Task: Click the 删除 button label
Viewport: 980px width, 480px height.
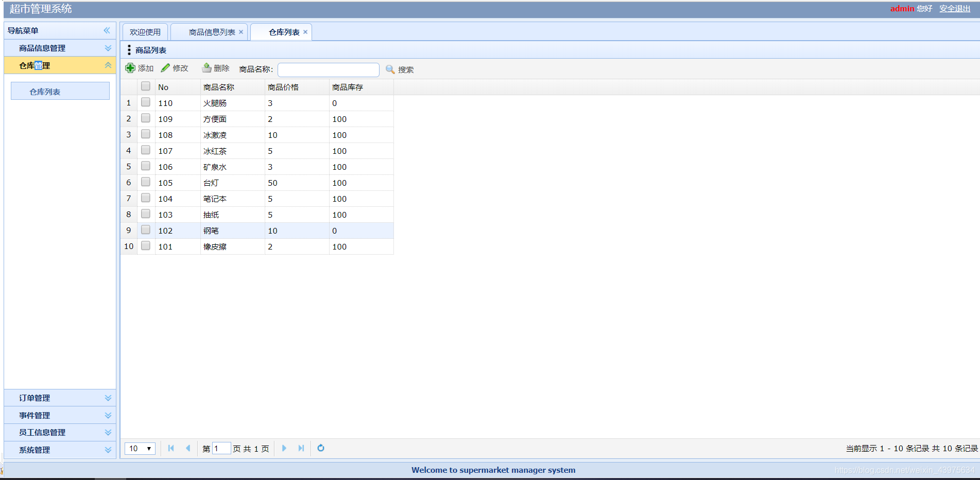Action: pyautogui.click(x=221, y=68)
